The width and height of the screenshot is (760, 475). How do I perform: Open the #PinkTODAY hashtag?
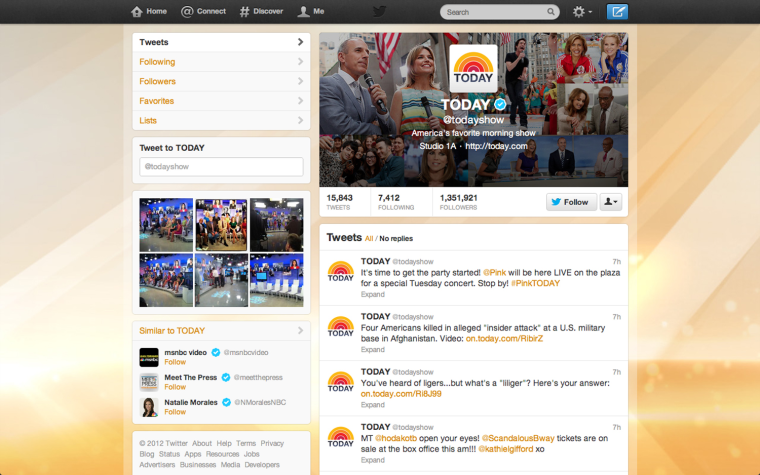click(x=535, y=283)
